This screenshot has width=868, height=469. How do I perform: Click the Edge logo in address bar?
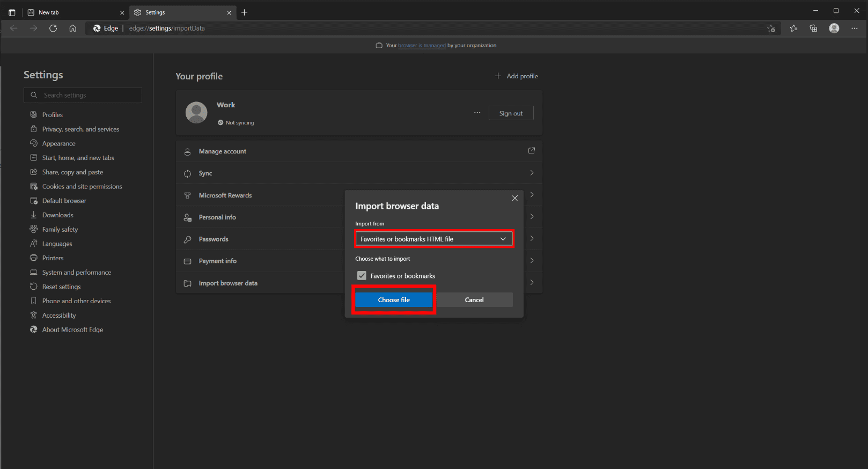[97, 28]
